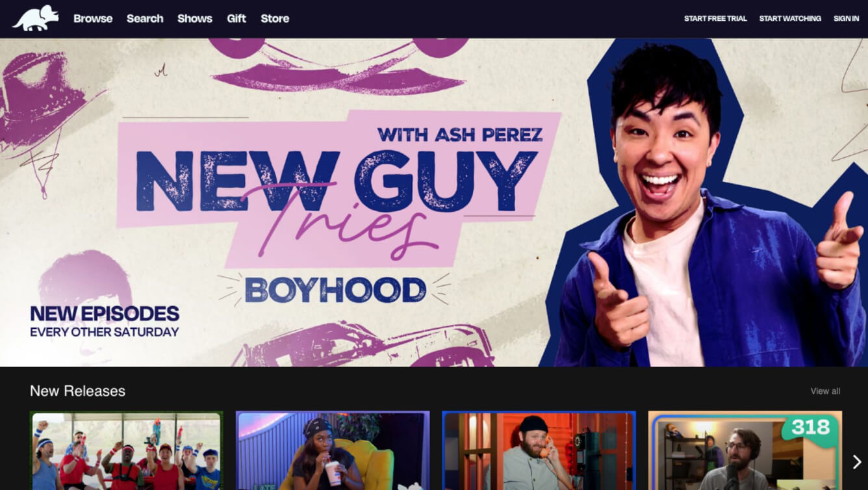Viewport: 868px width, 490px height.
Task: Click the START WATCHING link
Action: (790, 18)
